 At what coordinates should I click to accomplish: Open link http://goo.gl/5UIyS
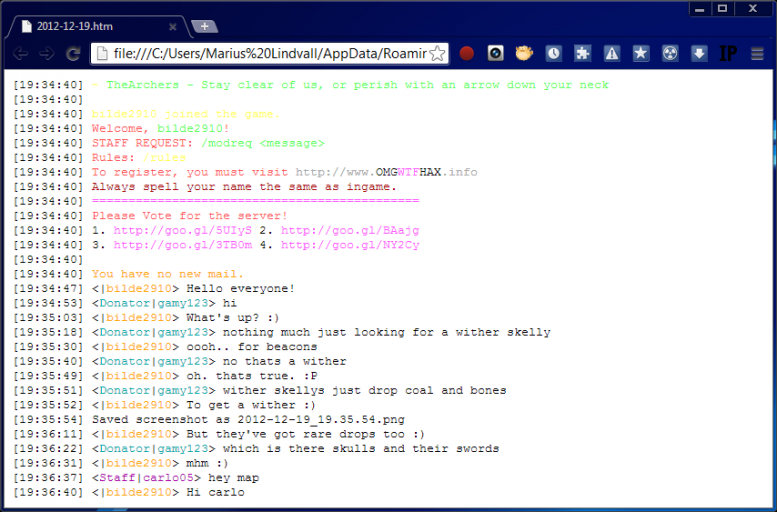[x=182, y=230]
